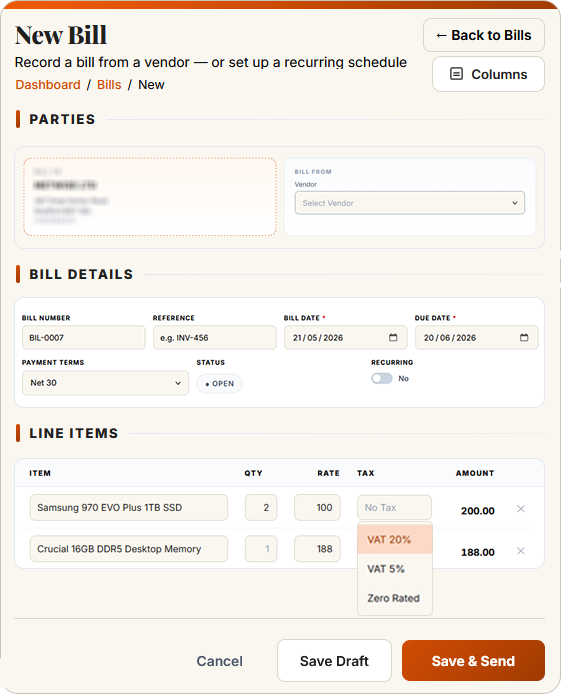This screenshot has height=694, width=561.
Task: Click the rate field showing 100
Action: 317,508
